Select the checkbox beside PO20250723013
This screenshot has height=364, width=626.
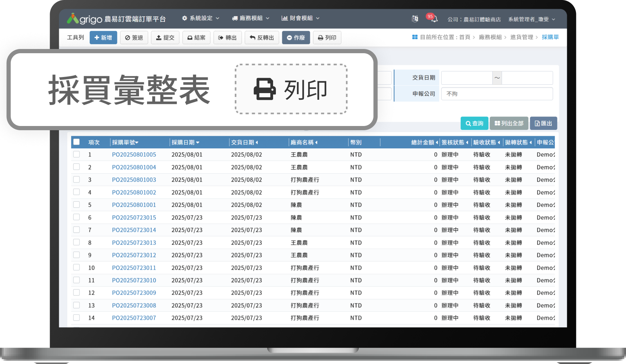[x=76, y=242]
